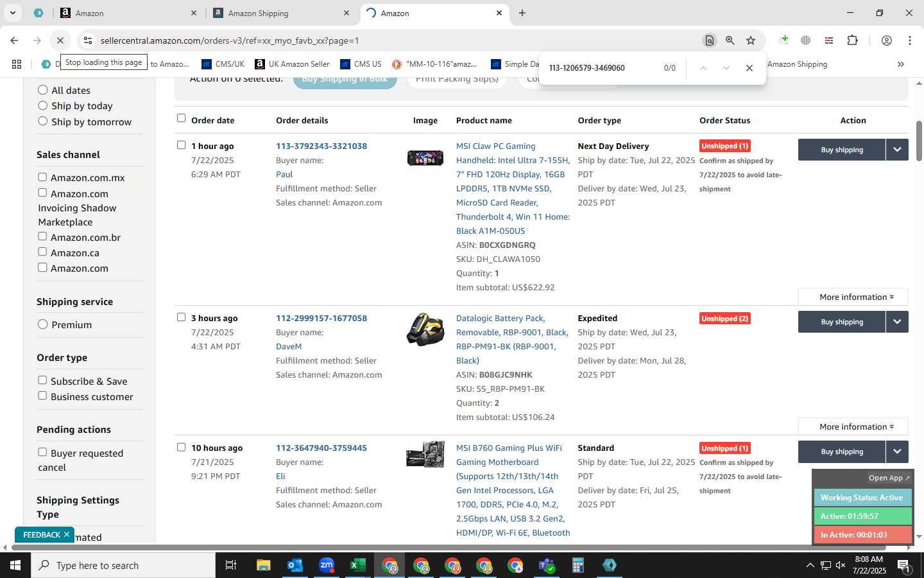Open the UK Amazon Seller bookmark
The width and height of the screenshot is (924, 578).
pyautogui.click(x=293, y=64)
